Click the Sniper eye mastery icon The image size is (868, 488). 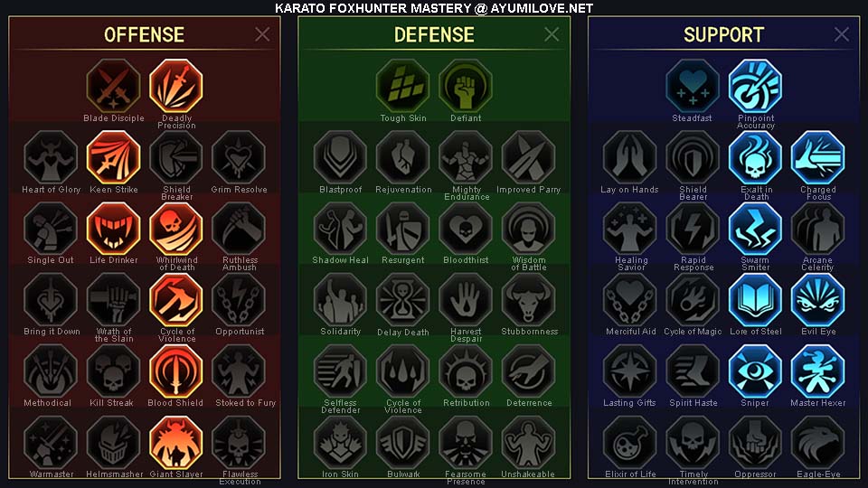tap(755, 371)
